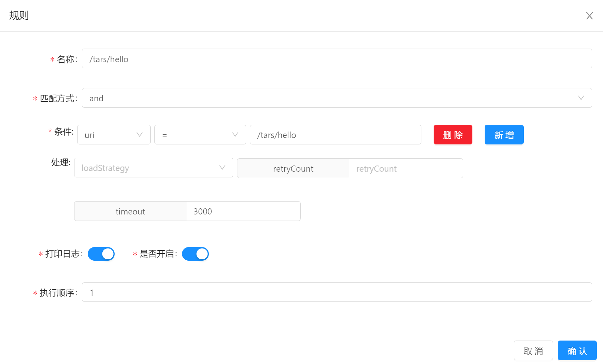Click the timeout field containing 3000

[x=243, y=211]
